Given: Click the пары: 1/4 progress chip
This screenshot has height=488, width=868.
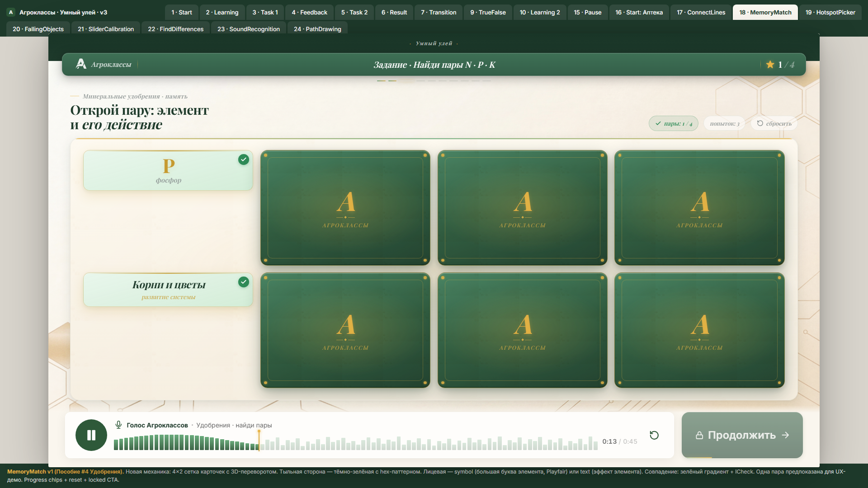Looking at the screenshot, I should [x=674, y=123].
